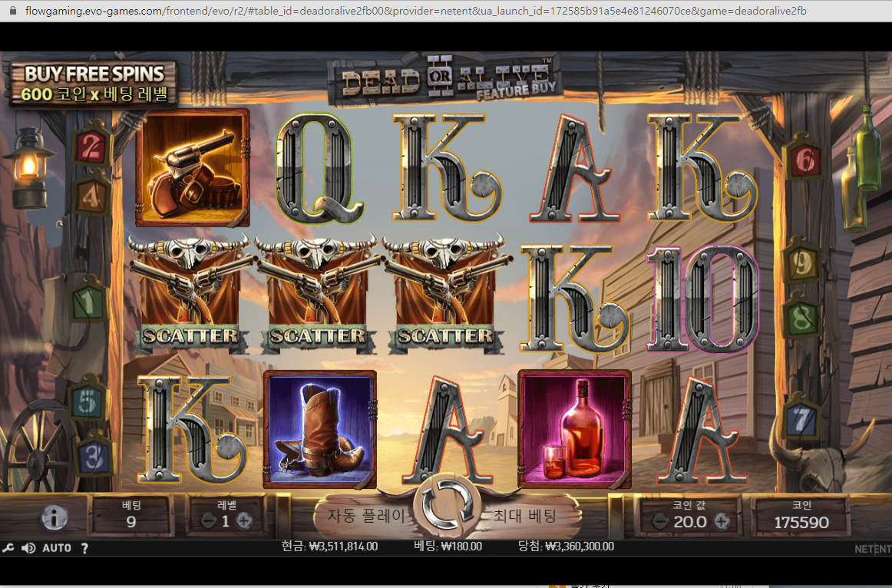Screen dimensions: 892x588
Task: Open the wrench settings icon
Action: coord(8,547)
